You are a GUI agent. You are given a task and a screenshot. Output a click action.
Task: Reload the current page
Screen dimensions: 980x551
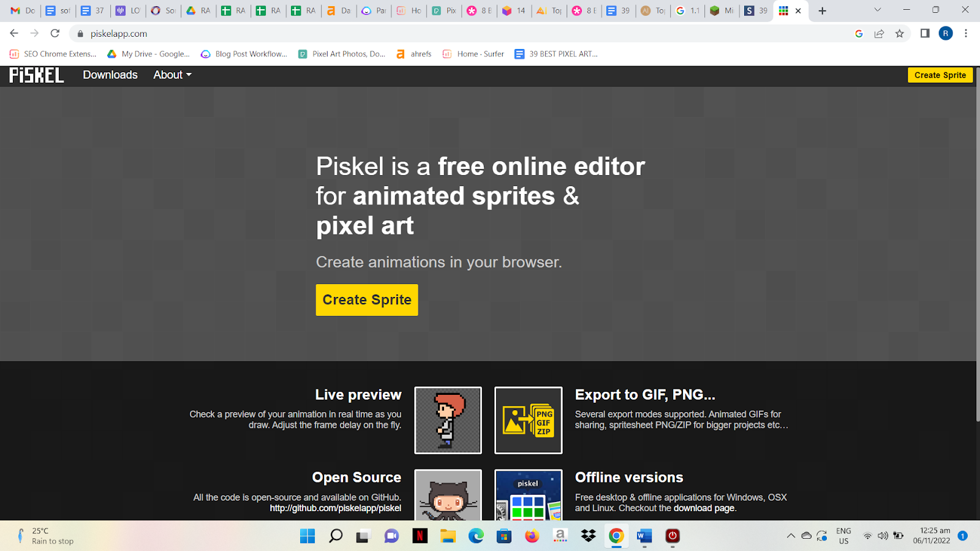[55, 34]
